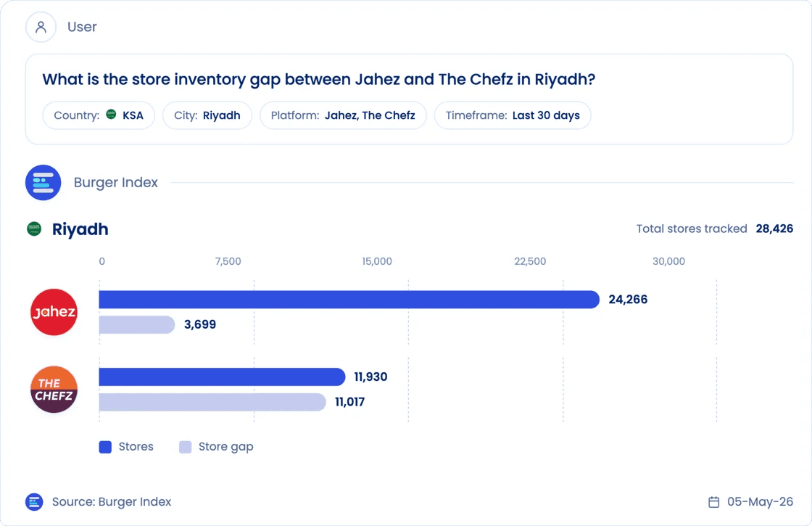Click the Saudi flag beside Riyadh heading
Image resolution: width=812 pixels, height=526 pixels.
[x=34, y=229]
